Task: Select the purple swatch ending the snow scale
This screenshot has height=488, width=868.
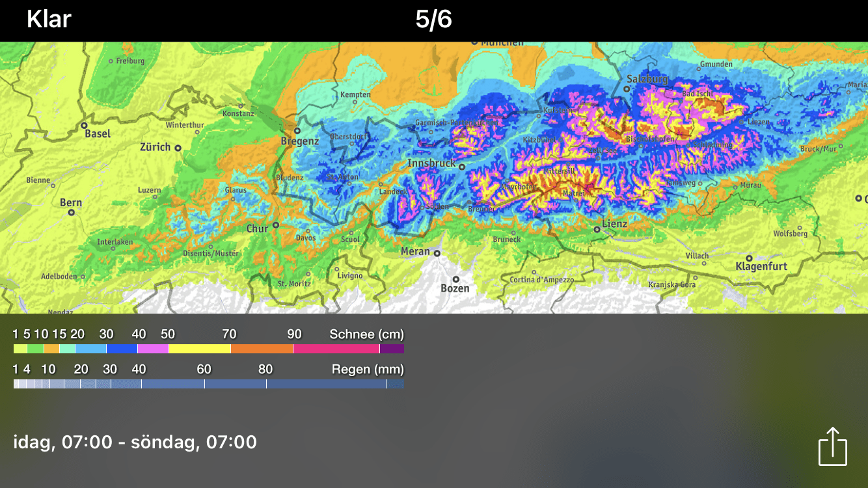Action: pos(392,349)
